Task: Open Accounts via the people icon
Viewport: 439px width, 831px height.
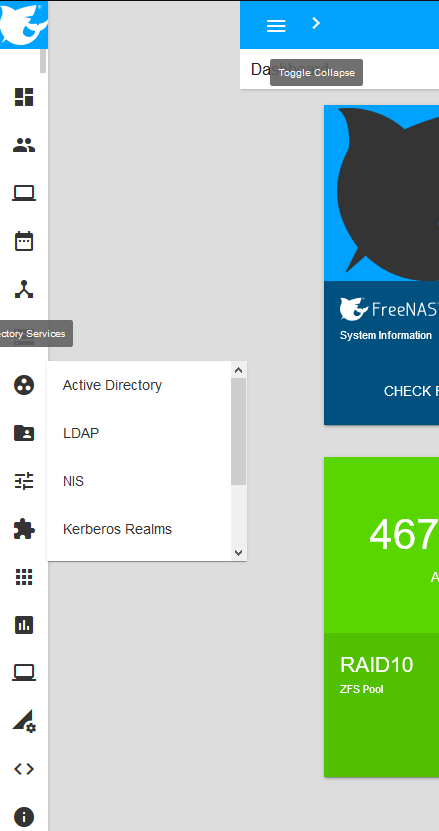Action: click(24, 145)
